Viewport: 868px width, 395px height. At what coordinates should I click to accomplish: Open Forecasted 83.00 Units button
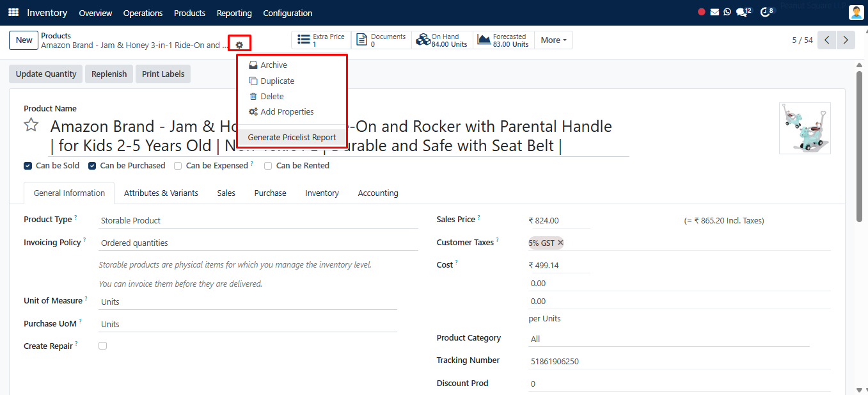(503, 40)
